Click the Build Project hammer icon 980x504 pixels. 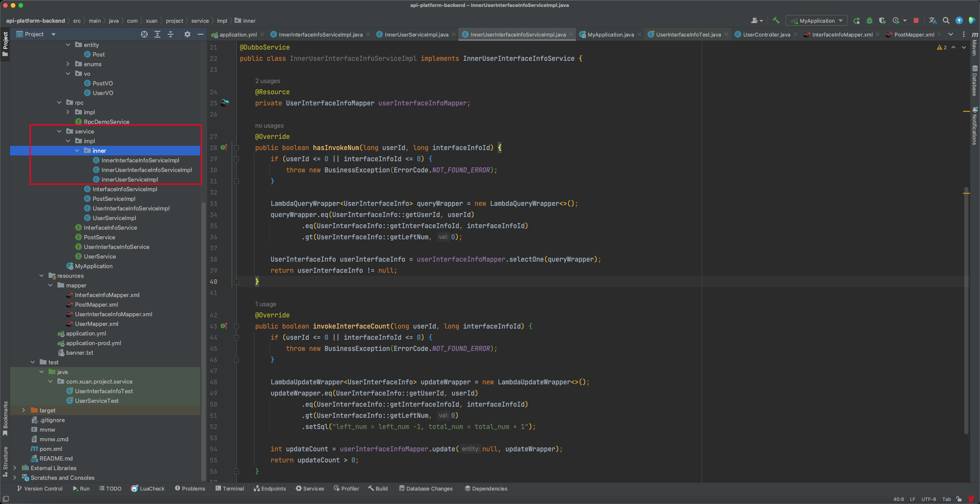tap(776, 20)
